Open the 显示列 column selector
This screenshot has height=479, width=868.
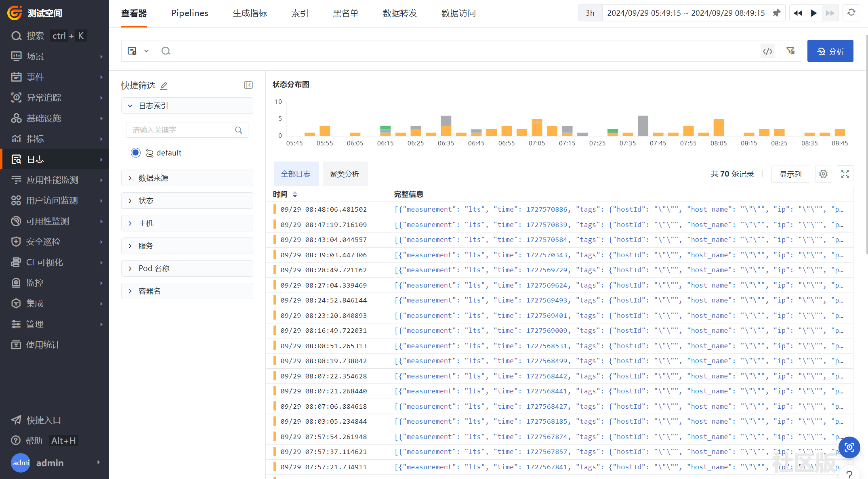(790, 174)
